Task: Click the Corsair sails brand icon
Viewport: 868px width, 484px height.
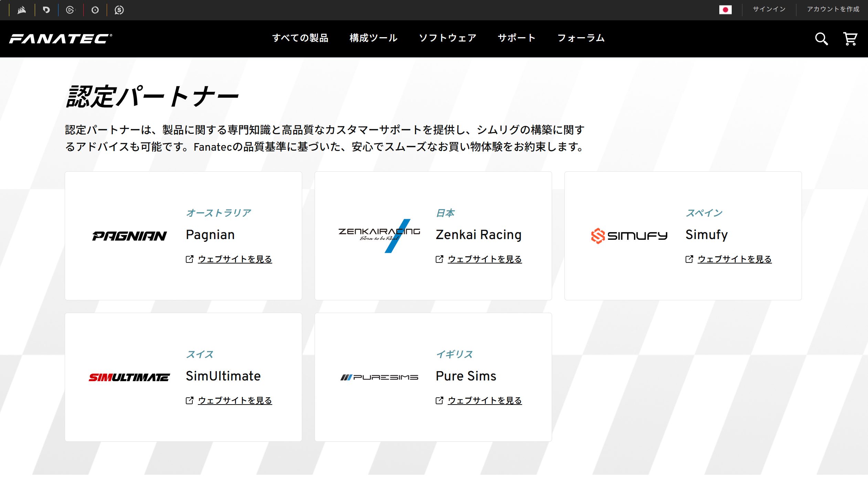Action: (22, 10)
